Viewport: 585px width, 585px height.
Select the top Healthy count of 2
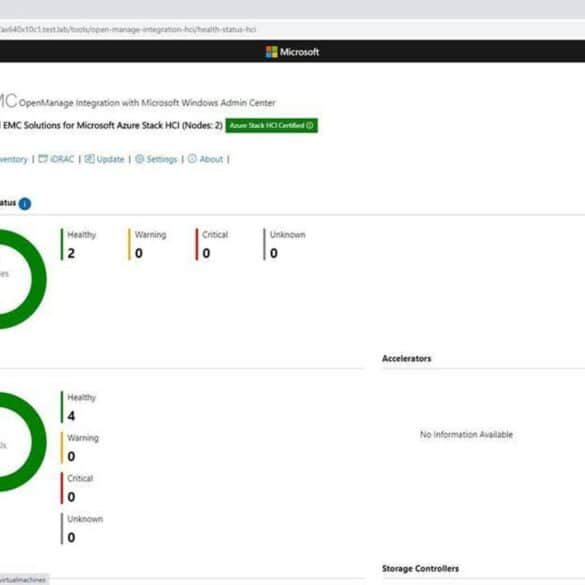[71, 253]
